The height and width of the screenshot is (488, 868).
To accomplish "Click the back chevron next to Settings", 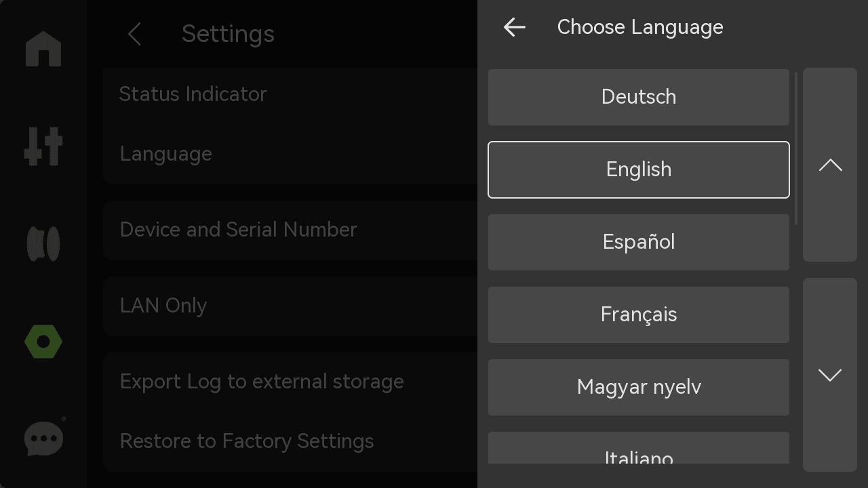I will (x=134, y=34).
